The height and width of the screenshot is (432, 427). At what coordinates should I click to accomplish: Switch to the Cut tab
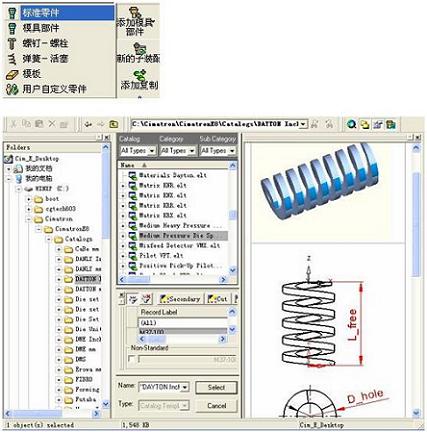point(217,299)
